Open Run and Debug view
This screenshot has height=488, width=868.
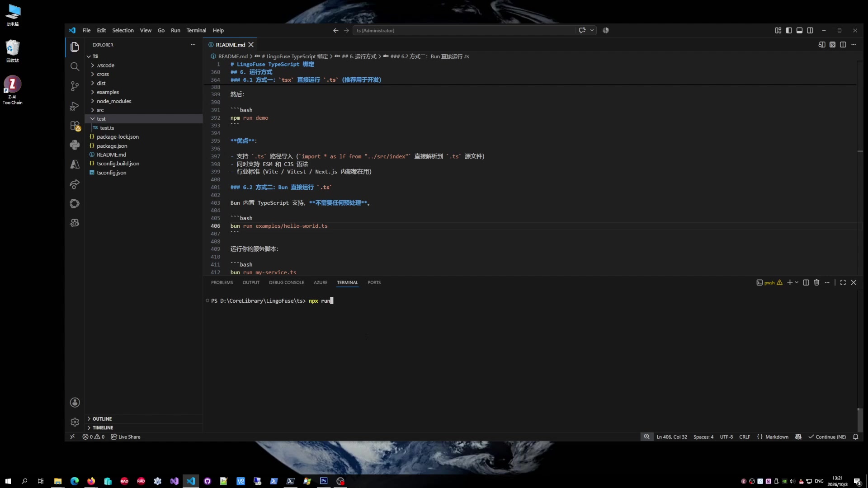pyautogui.click(x=75, y=106)
